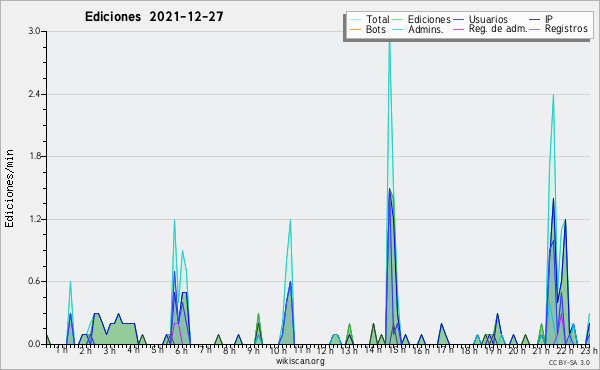
Task: Click the '18 h' x-axis label
Action: point(469,350)
